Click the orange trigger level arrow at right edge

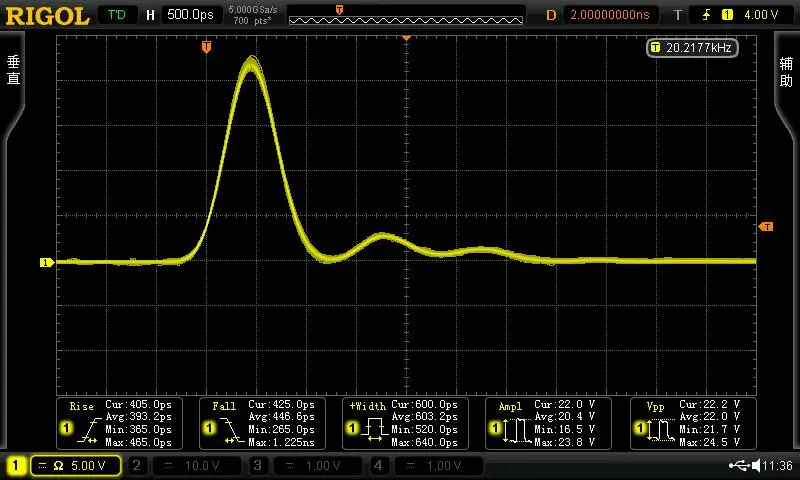pos(766,226)
